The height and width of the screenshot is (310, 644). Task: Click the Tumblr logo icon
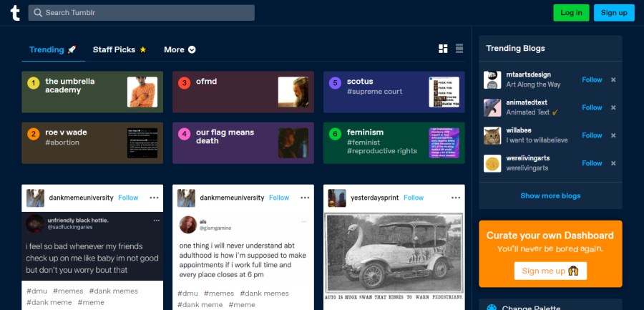click(15, 13)
